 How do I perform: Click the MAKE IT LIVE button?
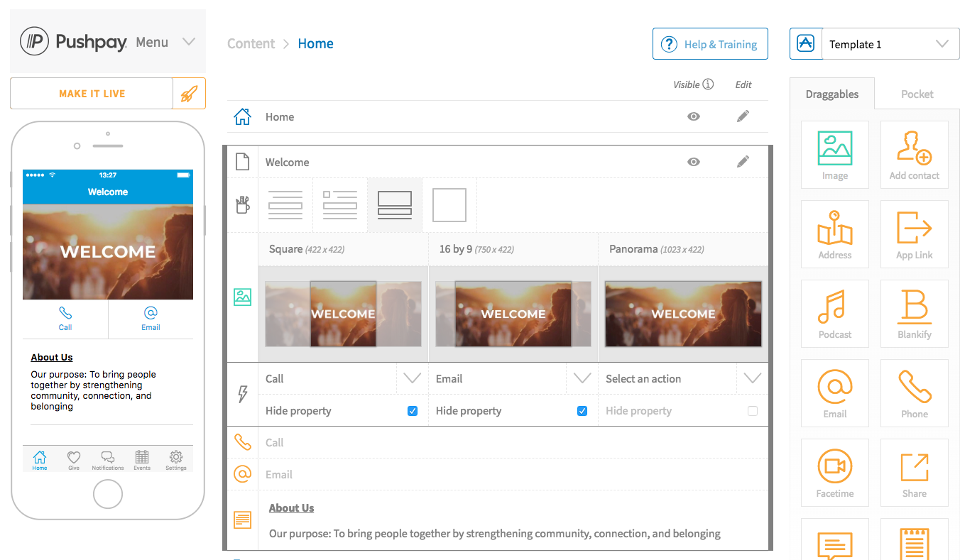point(92,94)
